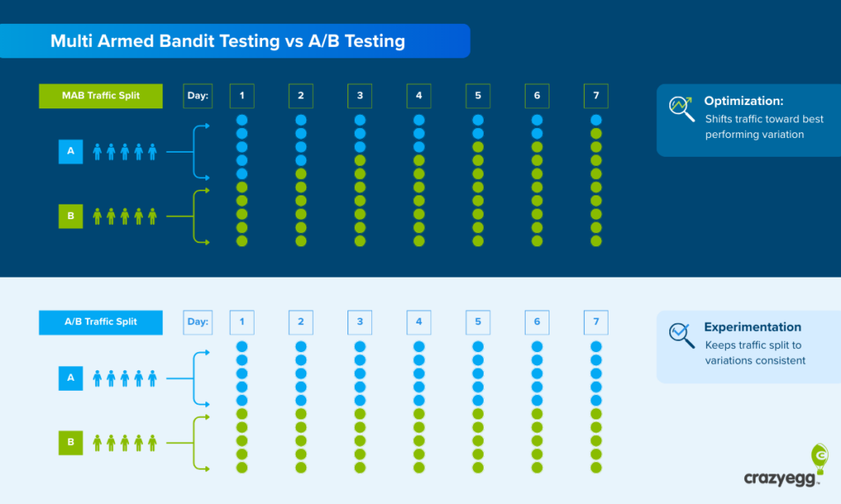This screenshot has height=504, width=841.
Task: Click the blue people icons beside MAB variation A
Action: pyautogui.click(x=125, y=151)
